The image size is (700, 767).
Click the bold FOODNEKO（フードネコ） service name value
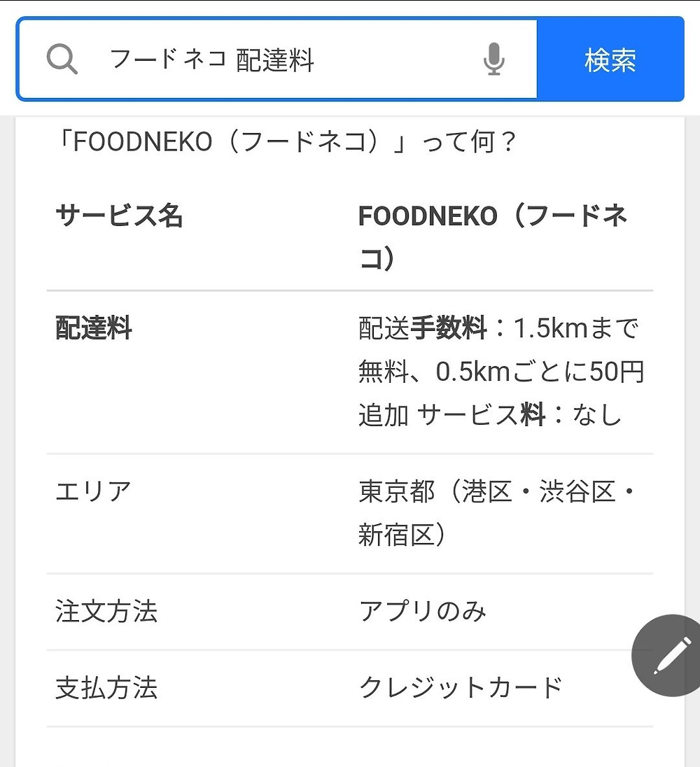tap(492, 237)
